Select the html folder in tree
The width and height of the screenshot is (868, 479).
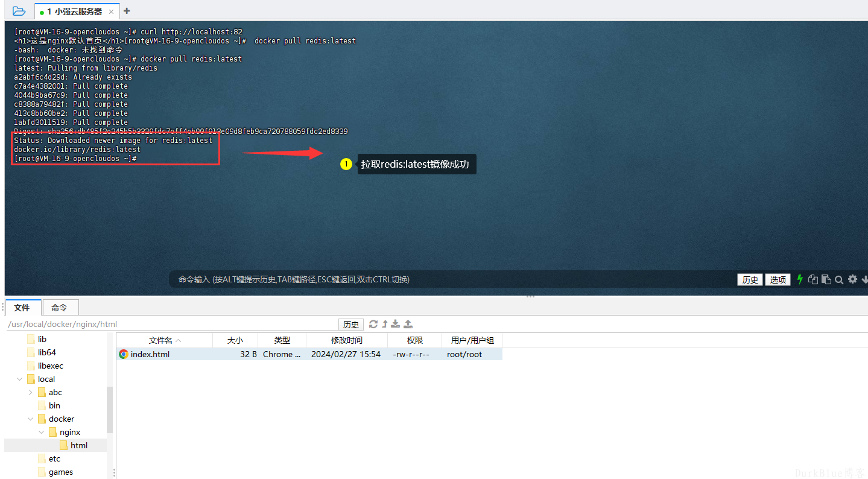pos(79,445)
